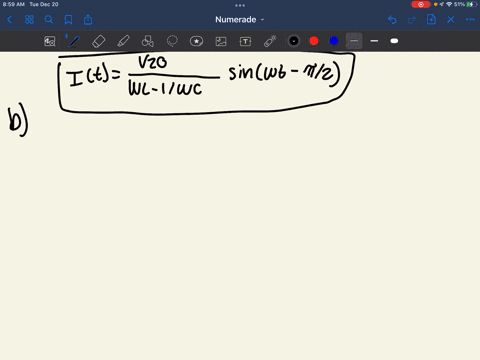Choose the black pen color
The width and height of the screenshot is (480, 360).
tap(294, 41)
